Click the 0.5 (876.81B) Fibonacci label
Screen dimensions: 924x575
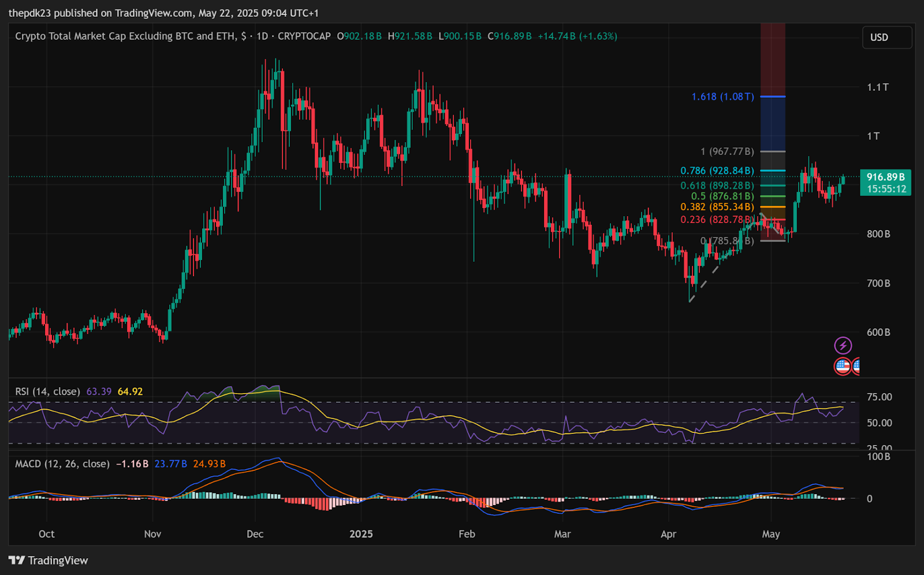pyautogui.click(x=722, y=196)
